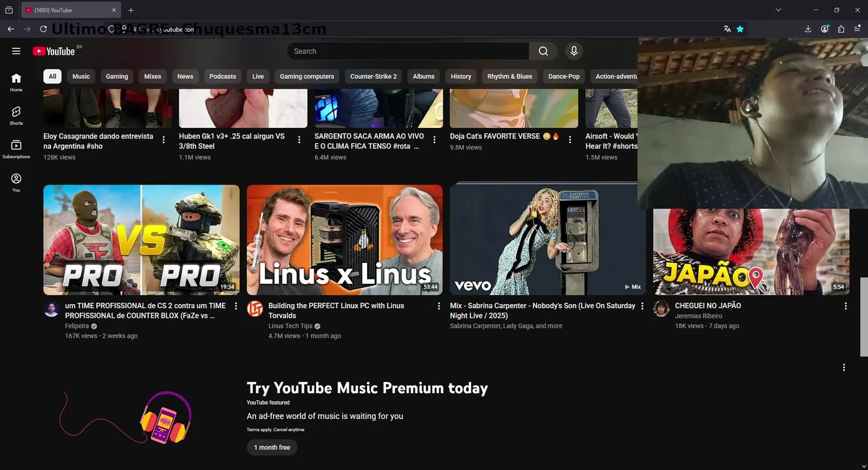The height and width of the screenshot is (470, 868).
Task: Open the tab overview icon beside the first tab
Action: coord(8,10)
